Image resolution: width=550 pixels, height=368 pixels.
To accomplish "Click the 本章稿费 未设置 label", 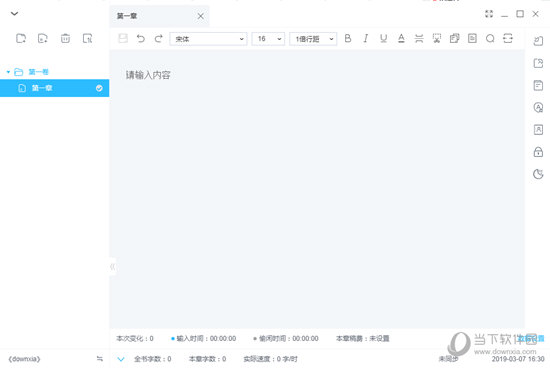I will click(363, 339).
